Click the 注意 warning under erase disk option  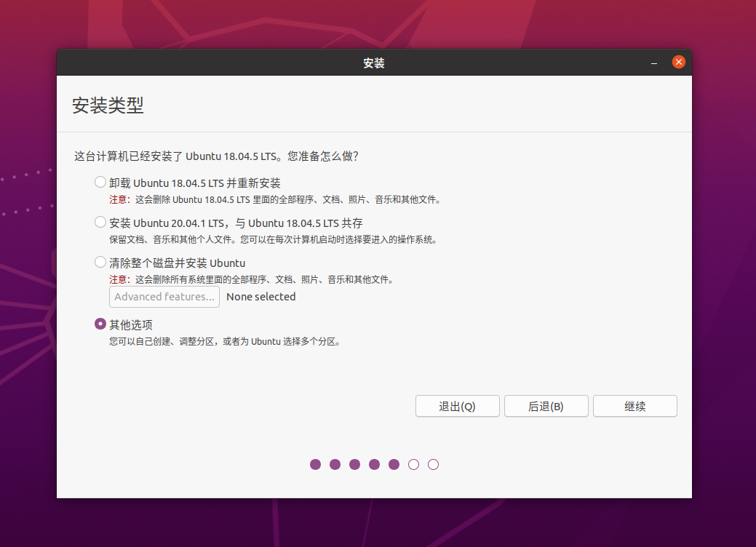click(x=119, y=279)
